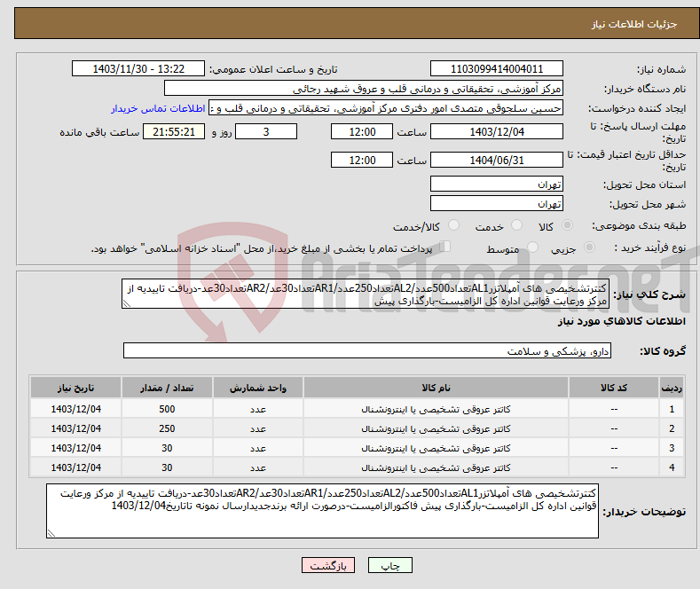Click the resize handle of توضیحات خریدار textarea

51,533
